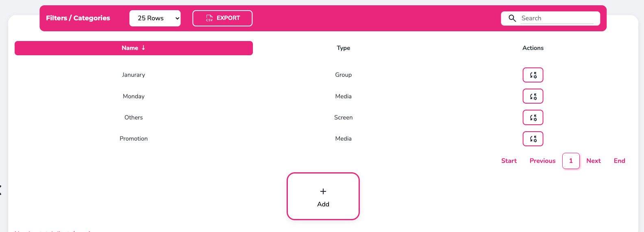644x232 pixels.
Task: Open the 25 Rows dropdown
Action: pos(155,18)
